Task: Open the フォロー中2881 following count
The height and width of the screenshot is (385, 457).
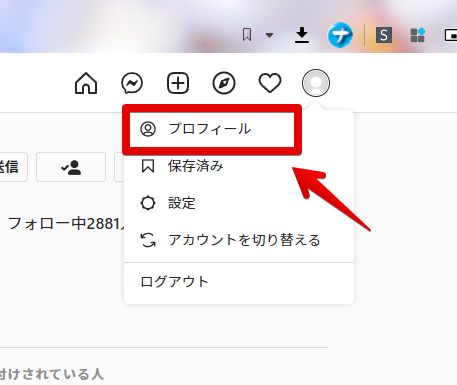Action: [x=66, y=224]
